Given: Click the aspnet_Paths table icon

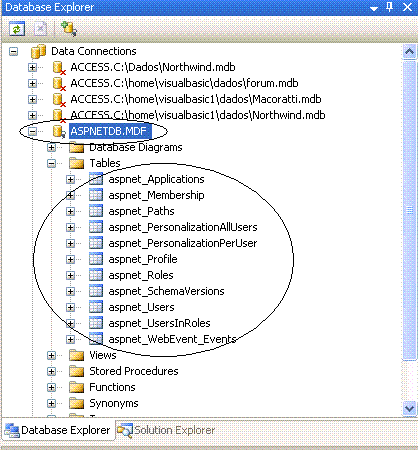Looking at the screenshot, I should coord(96,211).
